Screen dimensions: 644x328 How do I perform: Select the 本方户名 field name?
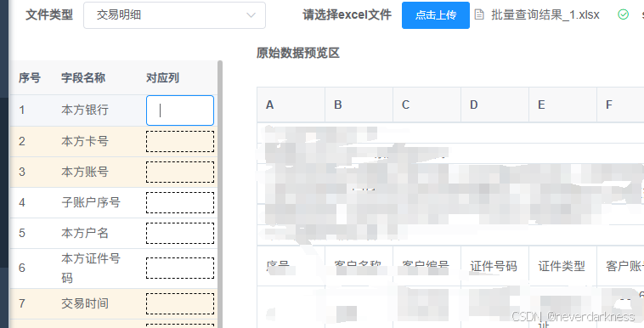(x=85, y=233)
